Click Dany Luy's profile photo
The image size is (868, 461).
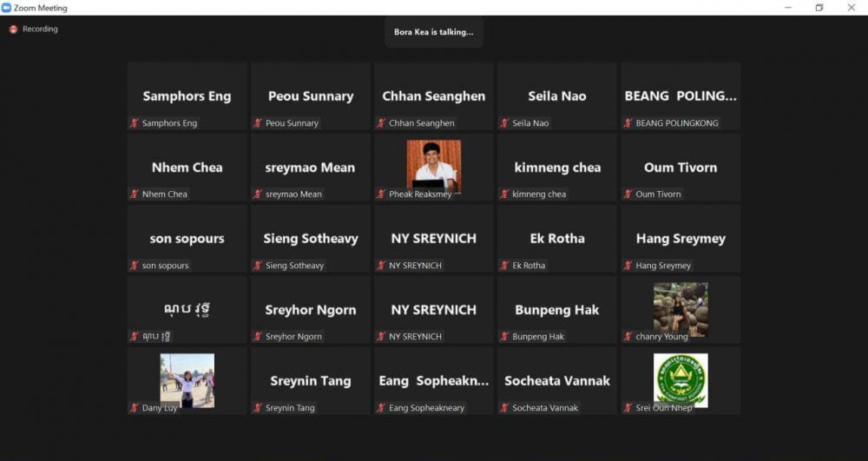click(x=187, y=379)
